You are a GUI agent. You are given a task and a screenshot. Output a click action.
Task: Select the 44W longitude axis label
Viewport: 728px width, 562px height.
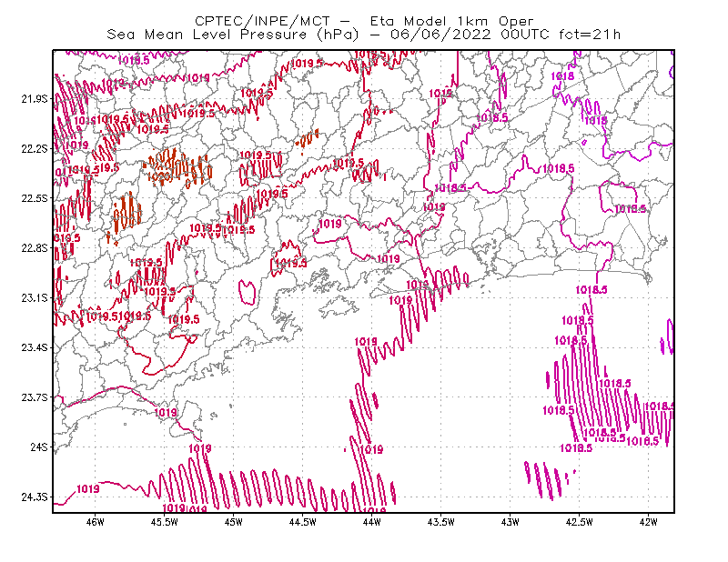371,522
